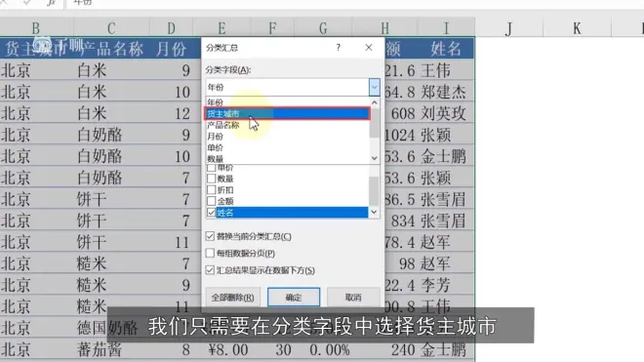This screenshot has width=644, height=362.
Task: Select column D header
Action: tap(172, 28)
